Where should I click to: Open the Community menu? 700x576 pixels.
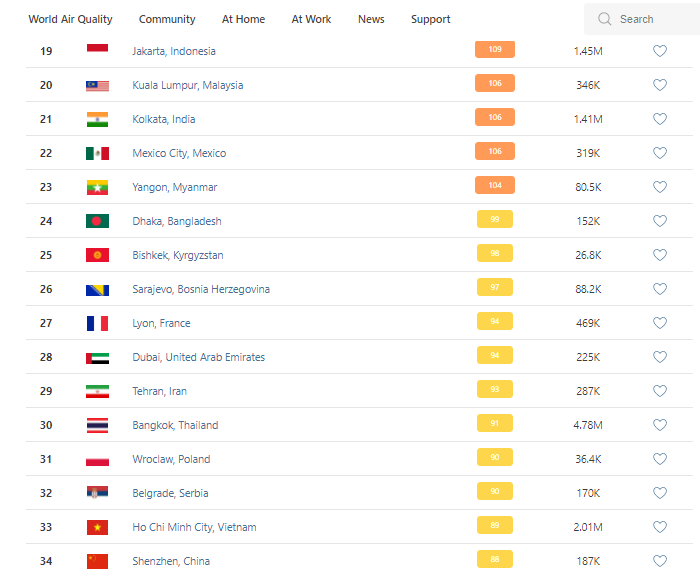167,19
